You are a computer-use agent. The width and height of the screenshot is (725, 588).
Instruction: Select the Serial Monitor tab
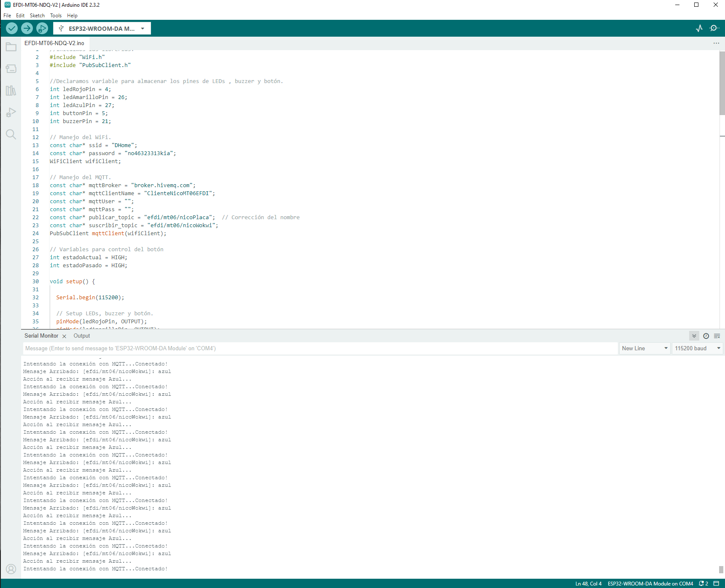[41, 336]
